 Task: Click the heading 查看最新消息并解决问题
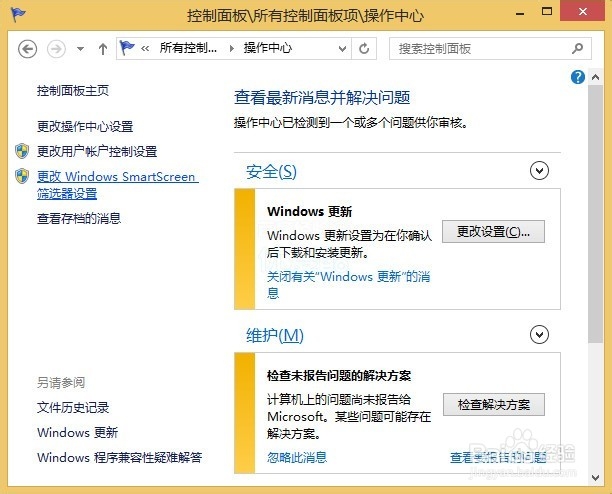(x=322, y=98)
